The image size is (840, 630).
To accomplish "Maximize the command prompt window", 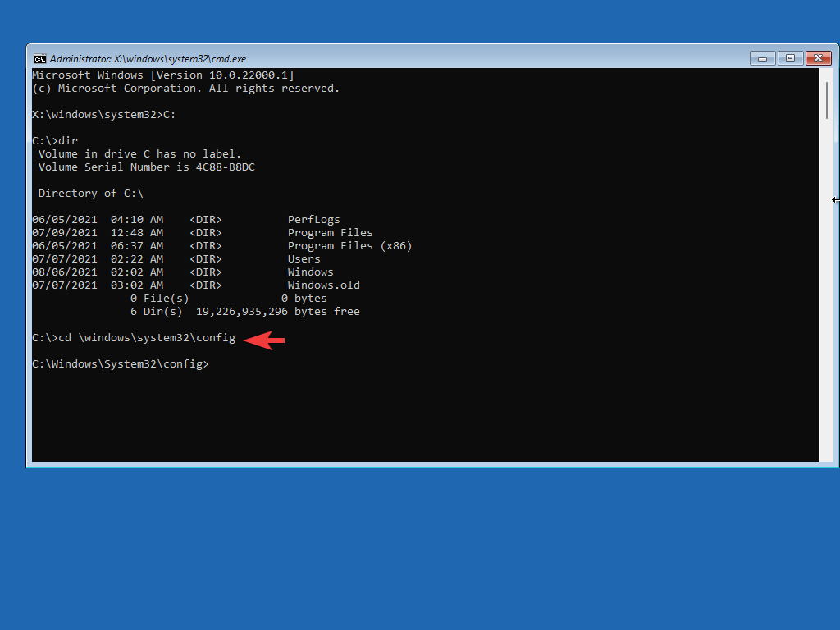I will click(790, 58).
